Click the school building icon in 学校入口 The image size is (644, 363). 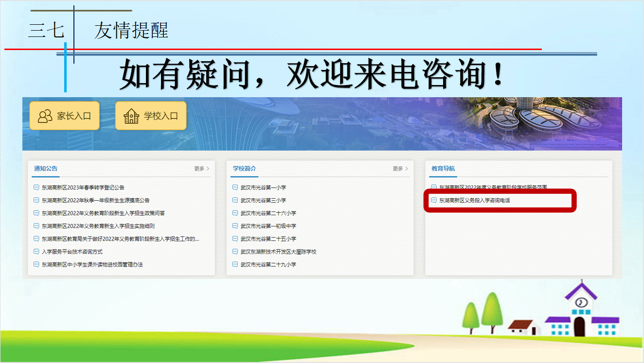131,116
